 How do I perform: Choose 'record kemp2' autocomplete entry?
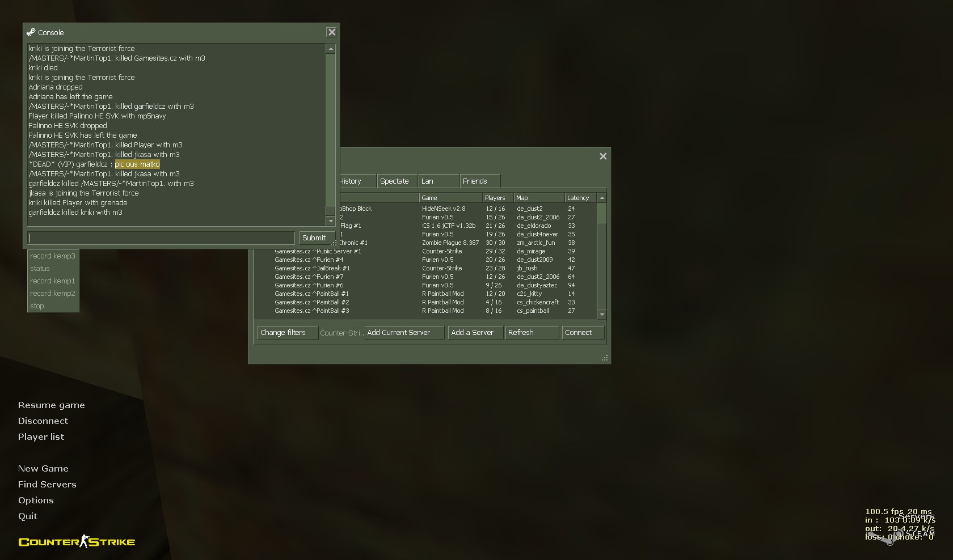point(53,294)
